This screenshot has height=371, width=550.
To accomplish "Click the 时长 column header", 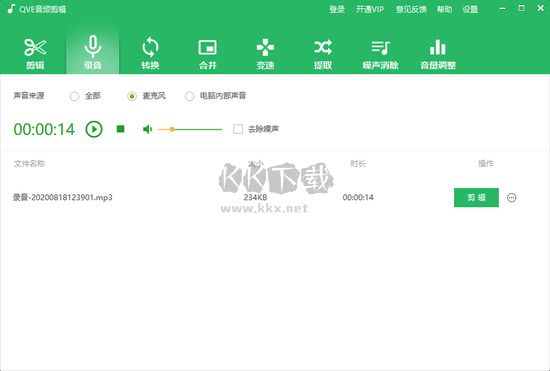I will coord(358,163).
